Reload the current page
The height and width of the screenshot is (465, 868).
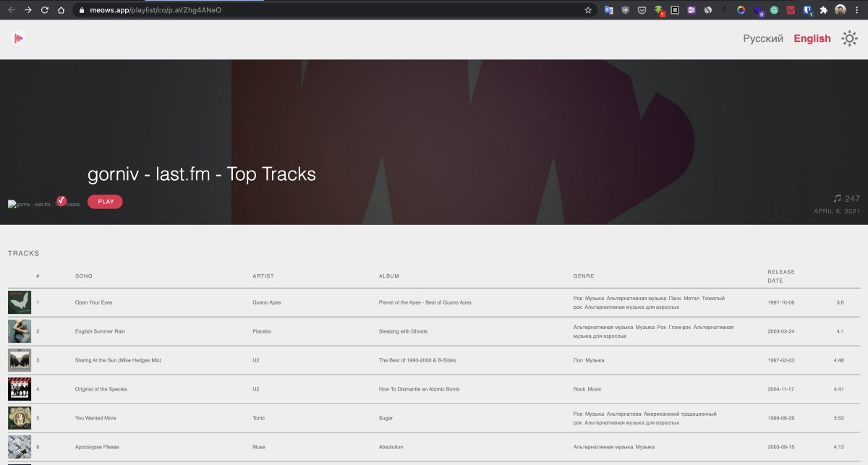coord(45,10)
